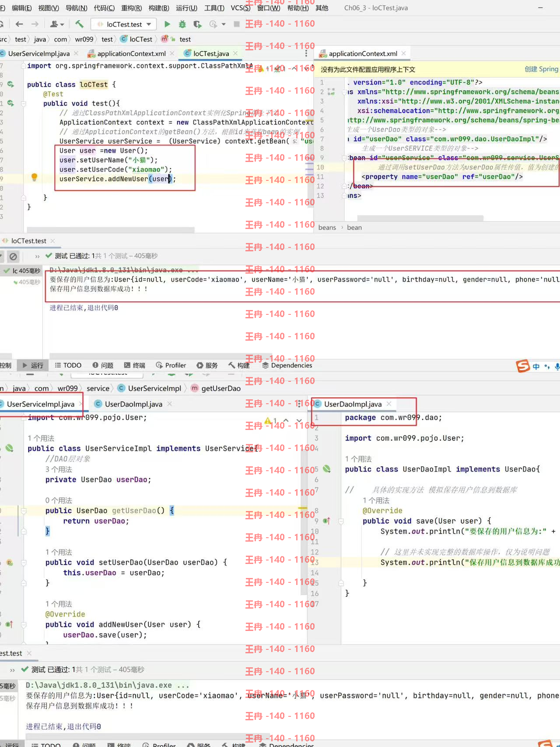
Task: Open the orange Sogou input method icon
Action: click(523, 366)
